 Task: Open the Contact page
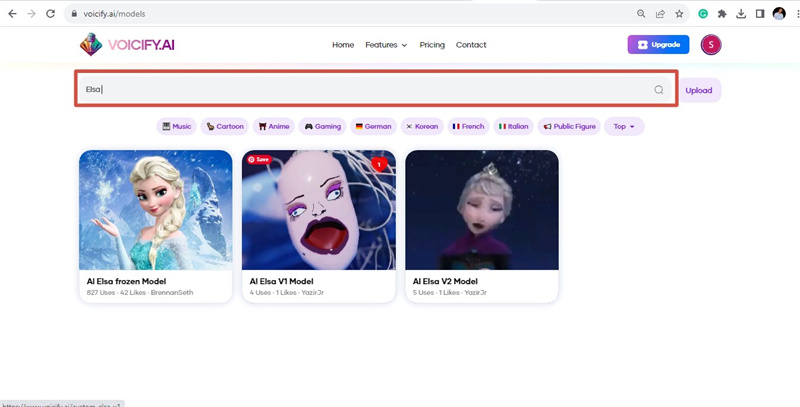471,45
